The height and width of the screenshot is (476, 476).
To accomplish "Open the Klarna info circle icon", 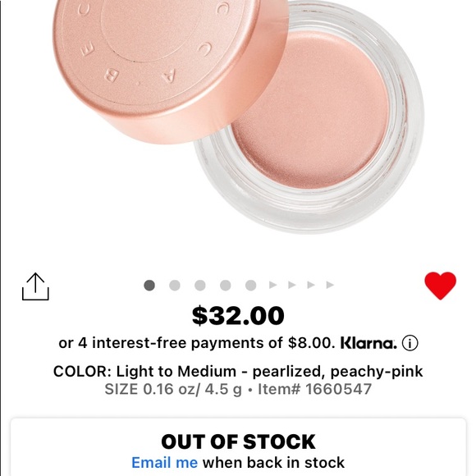I will click(410, 343).
